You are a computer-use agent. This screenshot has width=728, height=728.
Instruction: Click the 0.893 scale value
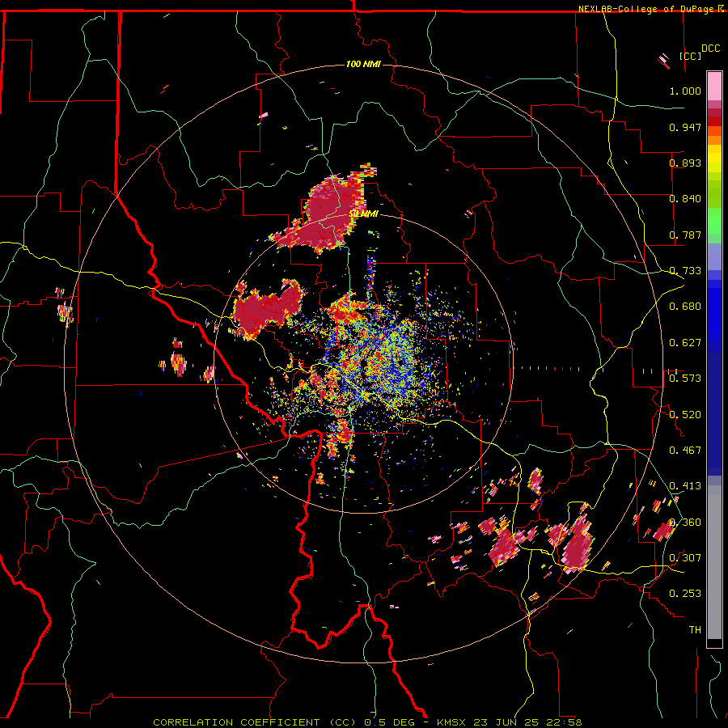pyautogui.click(x=685, y=163)
